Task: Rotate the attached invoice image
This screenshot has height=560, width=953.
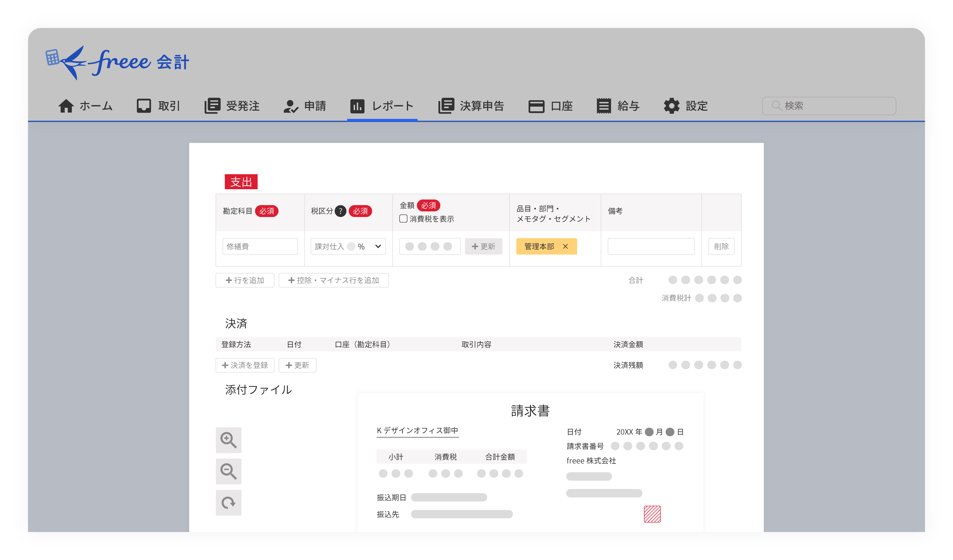Action: click(x=228, y=503)
